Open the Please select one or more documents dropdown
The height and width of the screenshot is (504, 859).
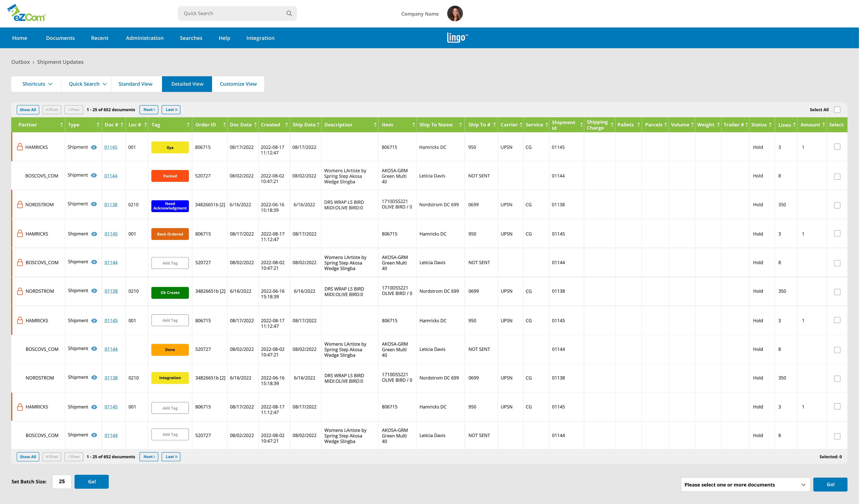[x=745, y=484]
